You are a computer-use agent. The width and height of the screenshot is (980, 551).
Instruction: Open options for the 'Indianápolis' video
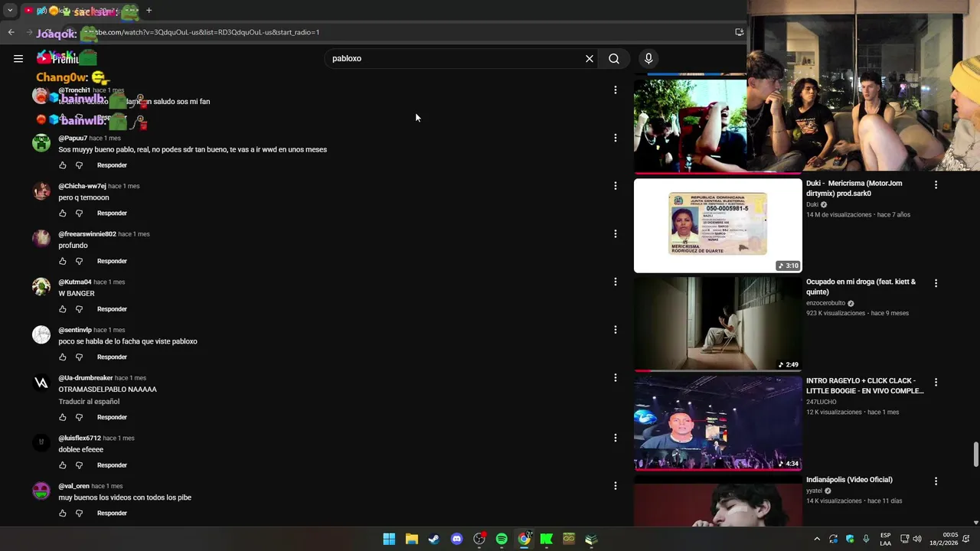pyautogui.click(x=936, y=481)
